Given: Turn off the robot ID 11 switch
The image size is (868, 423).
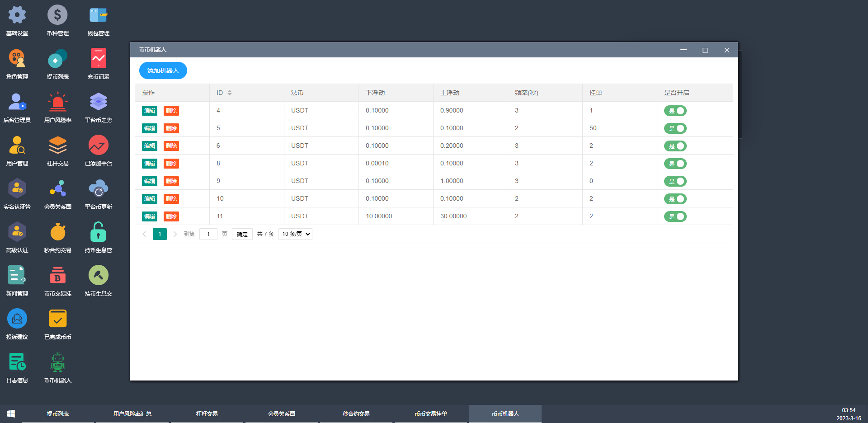Looking at the screenshot, I should 675,216.
